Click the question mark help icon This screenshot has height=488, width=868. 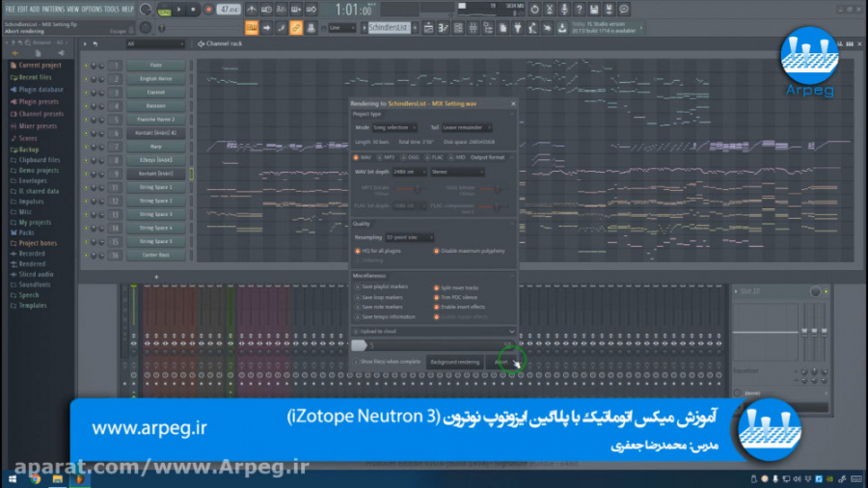coord(579,10)
